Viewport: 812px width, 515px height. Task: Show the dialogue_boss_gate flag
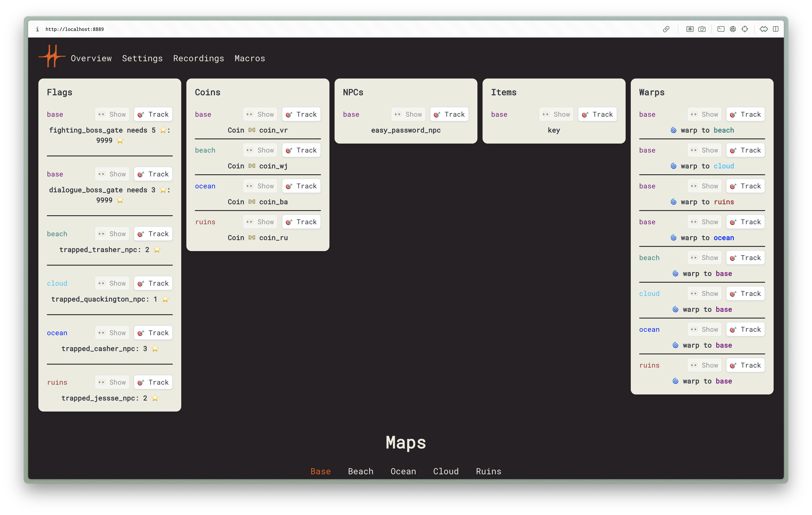click(x=112, y=174)
